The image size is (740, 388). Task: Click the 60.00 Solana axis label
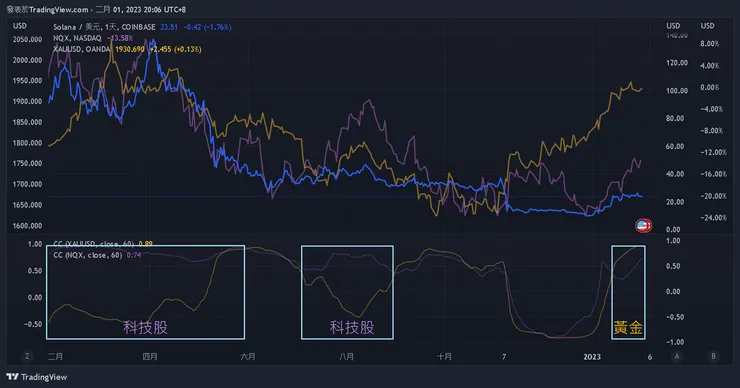(x=675, y=146)
